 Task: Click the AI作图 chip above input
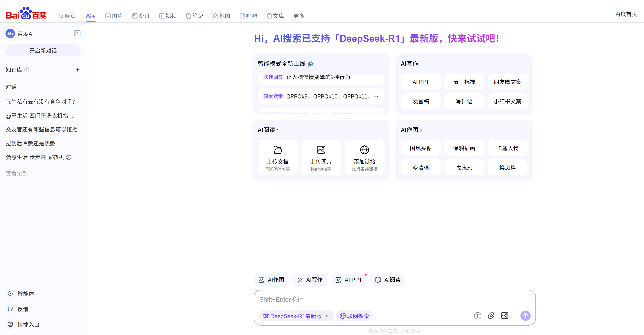[271, 280]
